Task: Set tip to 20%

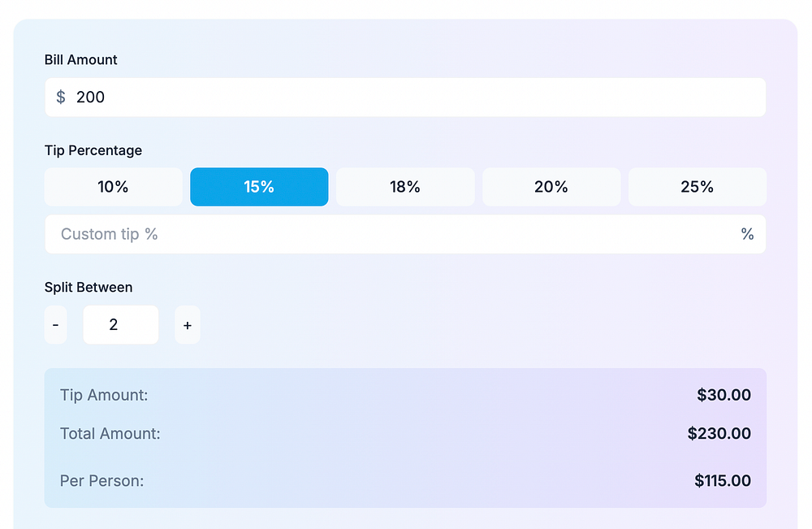Action: pos(551,187)
